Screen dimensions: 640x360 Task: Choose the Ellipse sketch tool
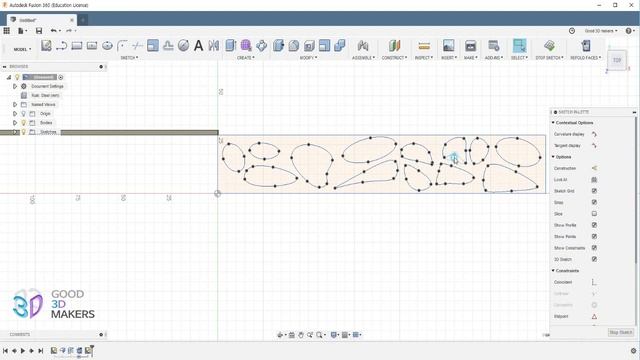[x=107, y=45]
